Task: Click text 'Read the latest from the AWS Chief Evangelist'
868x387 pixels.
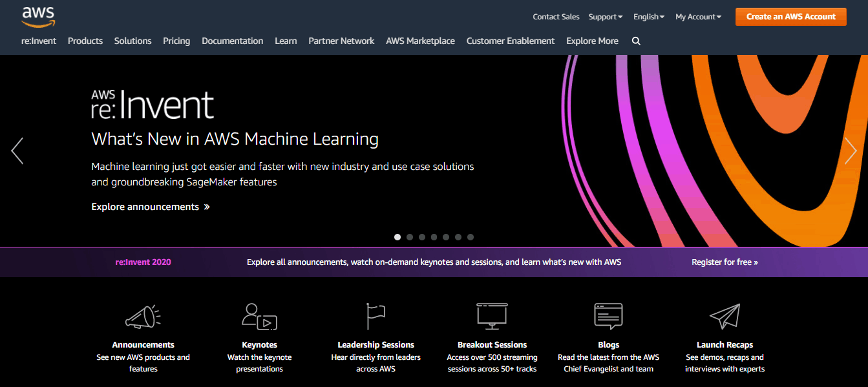Action: tap(609, 363)
